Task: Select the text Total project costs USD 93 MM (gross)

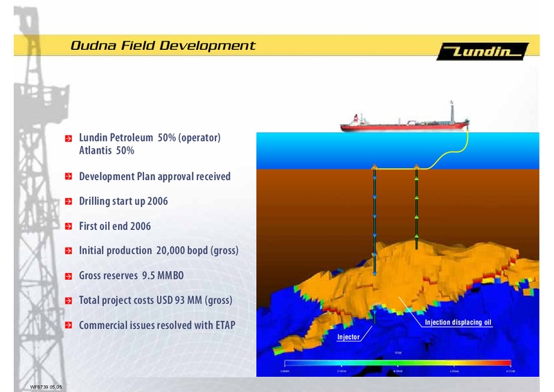Action: 155,301
